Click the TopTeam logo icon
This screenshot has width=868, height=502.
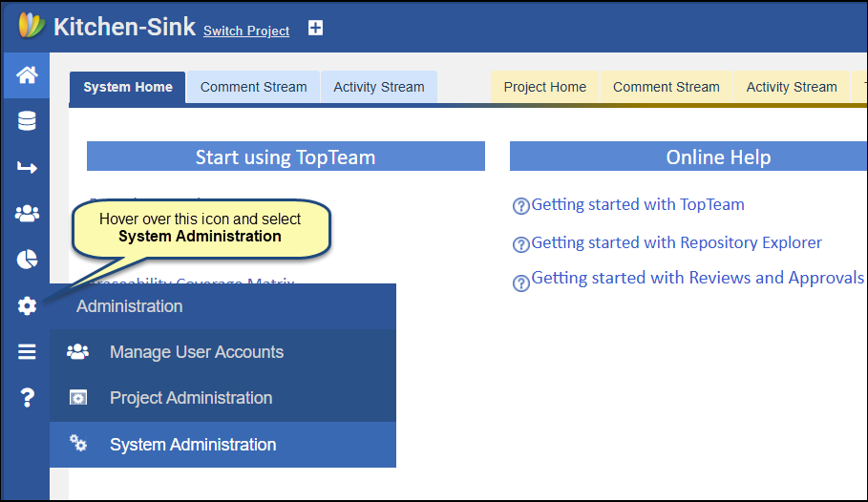coord(31,26)
